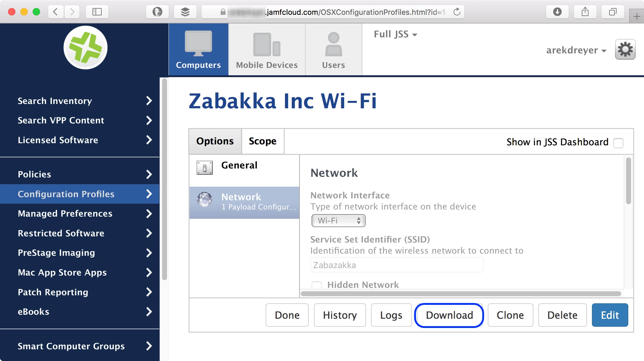Viewport: 644px width, 361px height.
Task: Open the Full JSS dropdown menu
Action: [x=396, y=34]
